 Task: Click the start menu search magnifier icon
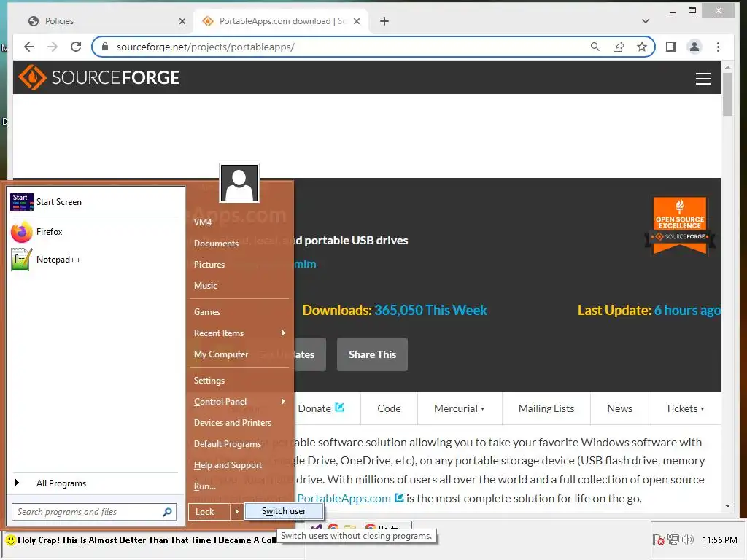click(x=167, y=512)
